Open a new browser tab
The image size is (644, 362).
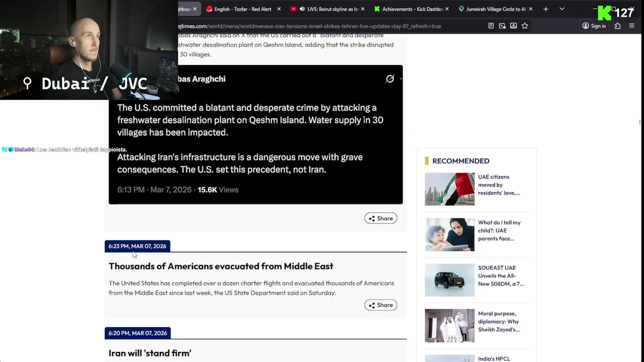pyautogui.click(x=545, y=9)
